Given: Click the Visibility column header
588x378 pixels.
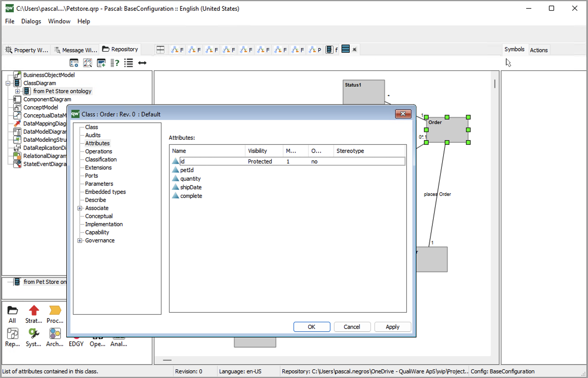Looking at the screenshot, I should coord(264,151).
